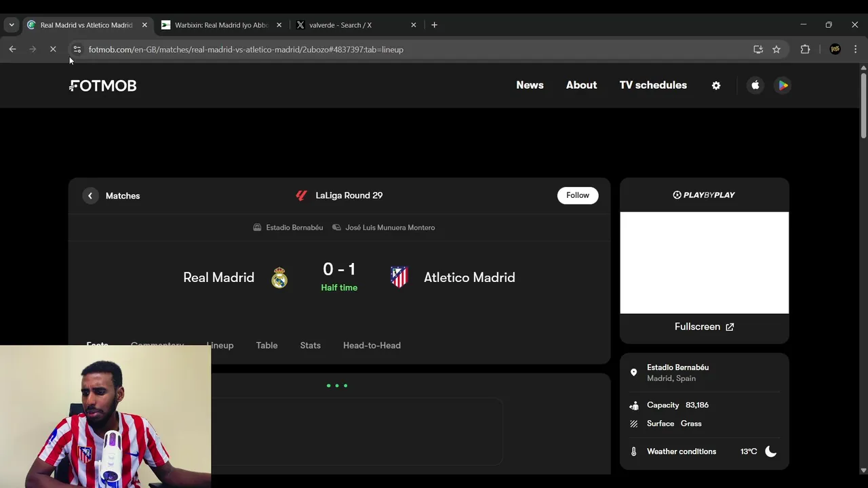Screen dimensions: 868x488
Task: Click José Luis Munuera Montero referee name
Action: coord(390,228)
